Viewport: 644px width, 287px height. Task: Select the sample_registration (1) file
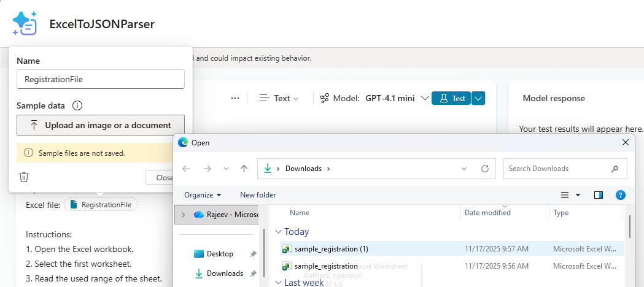331,249
